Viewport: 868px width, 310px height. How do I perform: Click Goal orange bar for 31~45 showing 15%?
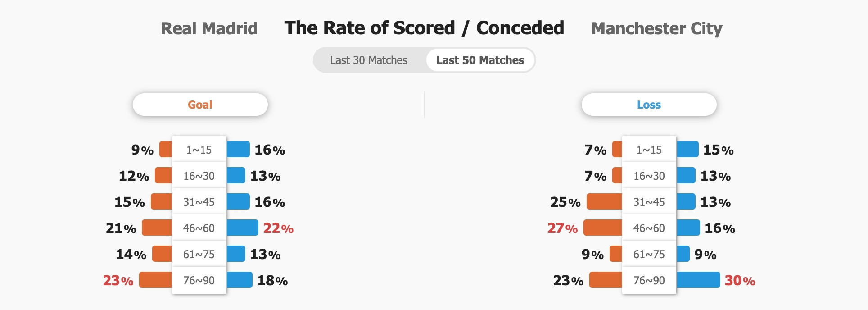[x=162, y=201]
